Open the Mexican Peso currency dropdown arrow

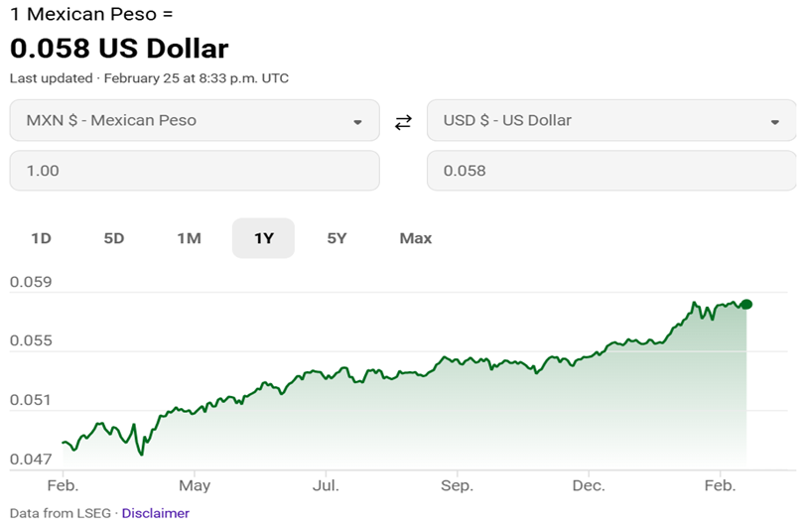pyautogui.click(x=357, y=122)
